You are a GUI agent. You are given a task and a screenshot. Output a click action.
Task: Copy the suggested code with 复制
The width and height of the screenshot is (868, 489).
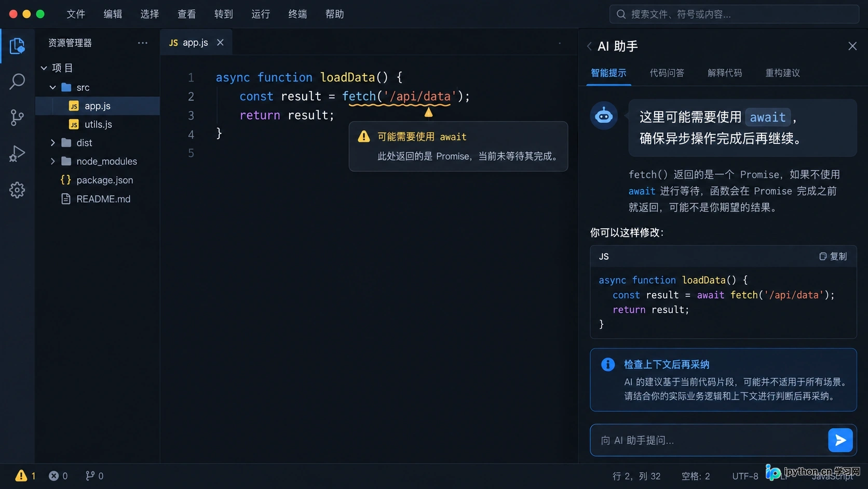[x=833, y=256]
